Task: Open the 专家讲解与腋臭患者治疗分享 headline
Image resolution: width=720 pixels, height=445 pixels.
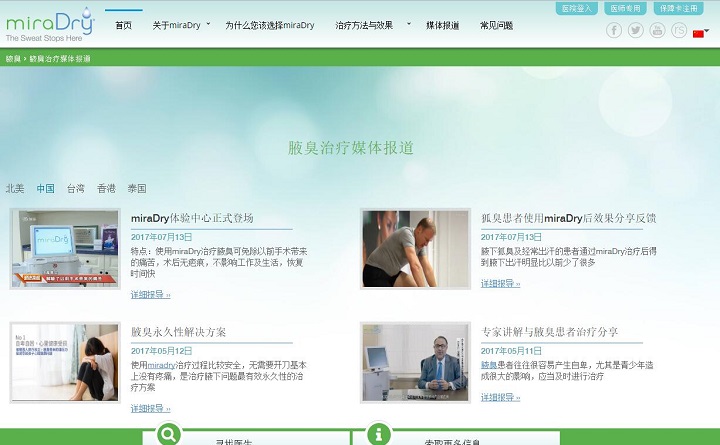Action: [549, 332]
